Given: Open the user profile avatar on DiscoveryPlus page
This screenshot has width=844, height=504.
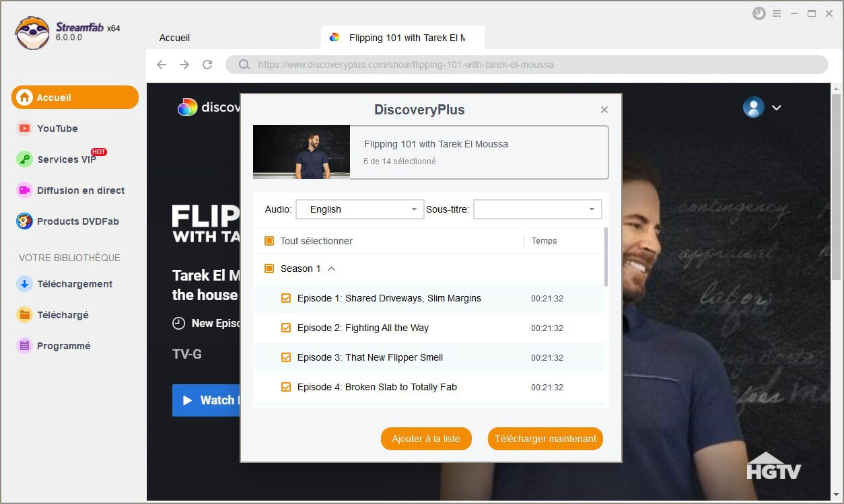Looking at the screenshot, I should pyautogui.click(x=753, y=107).
